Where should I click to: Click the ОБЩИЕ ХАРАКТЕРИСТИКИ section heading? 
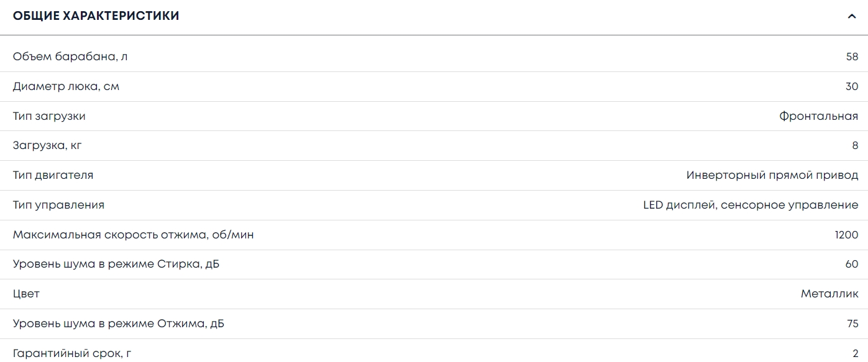coord(96,17)
